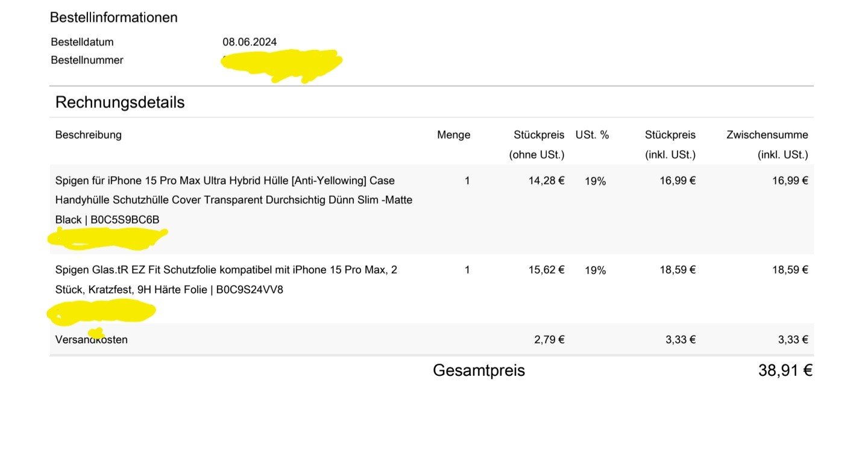The height and width of the screenshot is (474, 868).
Task: Select the product code B0C9S24VV8
Action: click(250, 290)
